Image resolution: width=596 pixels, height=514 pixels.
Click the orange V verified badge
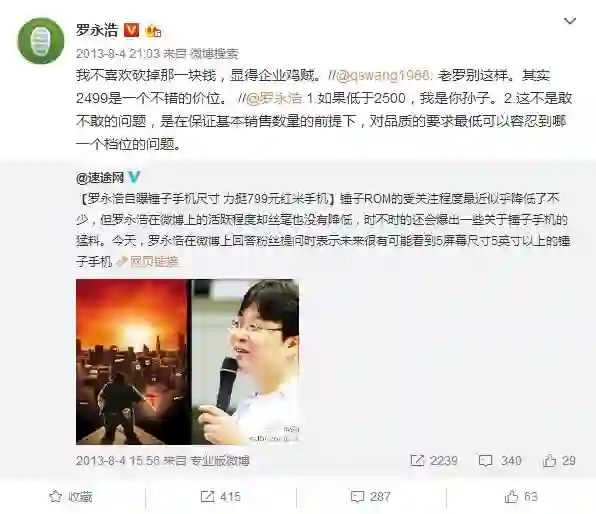coord(132,30)
